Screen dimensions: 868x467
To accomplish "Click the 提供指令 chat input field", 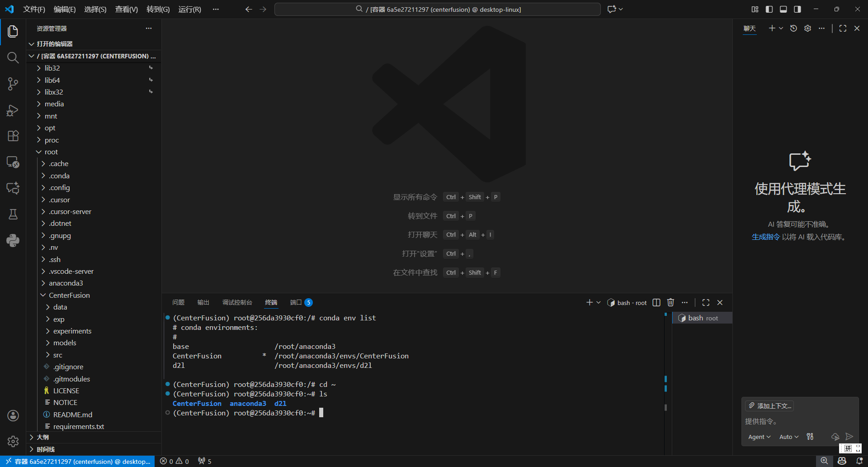I will 800,421.
